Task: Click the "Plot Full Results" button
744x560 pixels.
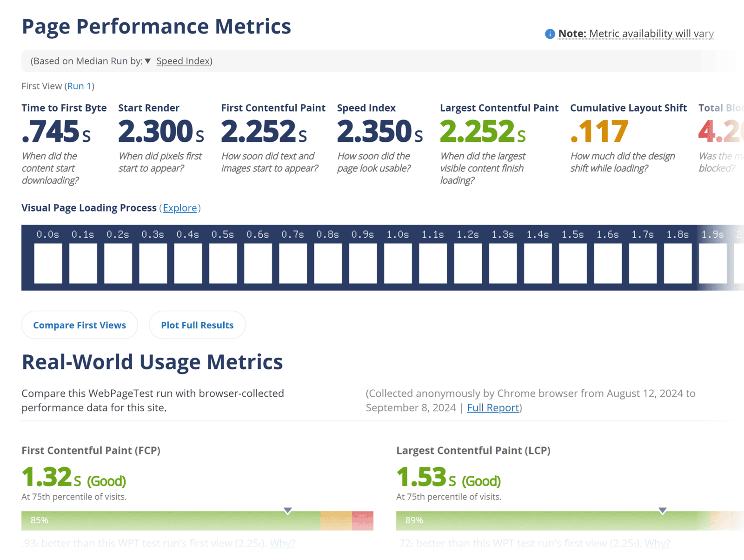Action: [197, 325]
